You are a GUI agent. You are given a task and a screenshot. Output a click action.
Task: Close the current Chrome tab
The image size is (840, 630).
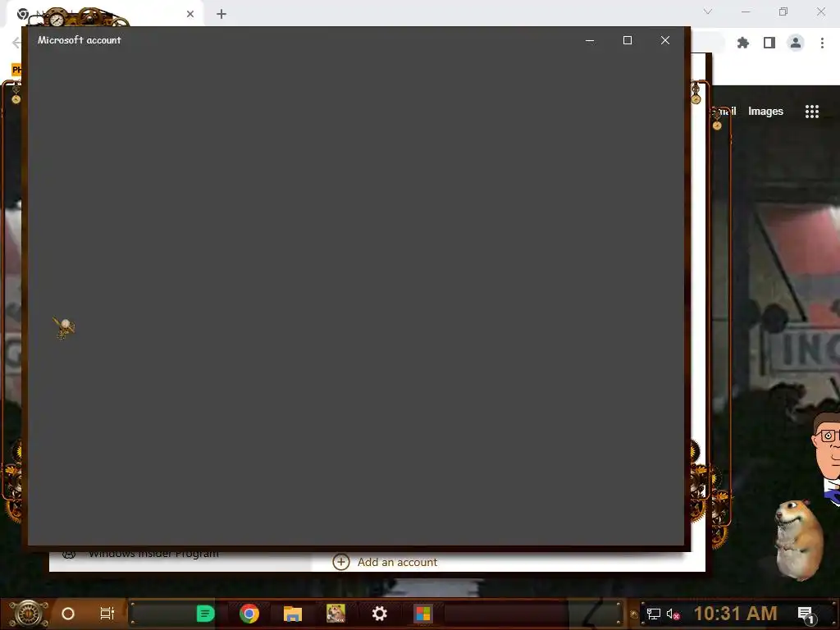pyautogui.click(x=190, y=14)
